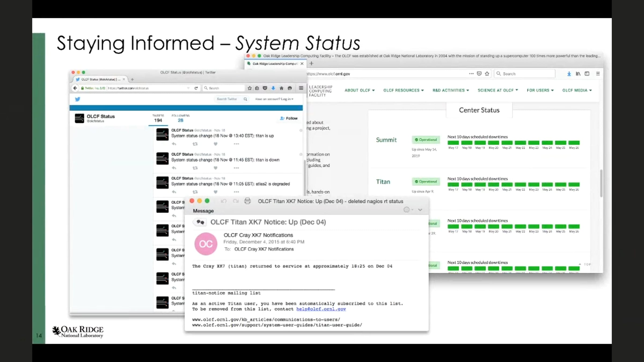Open the R&D ACTIVITIES dropdown

tap(451, 90)
